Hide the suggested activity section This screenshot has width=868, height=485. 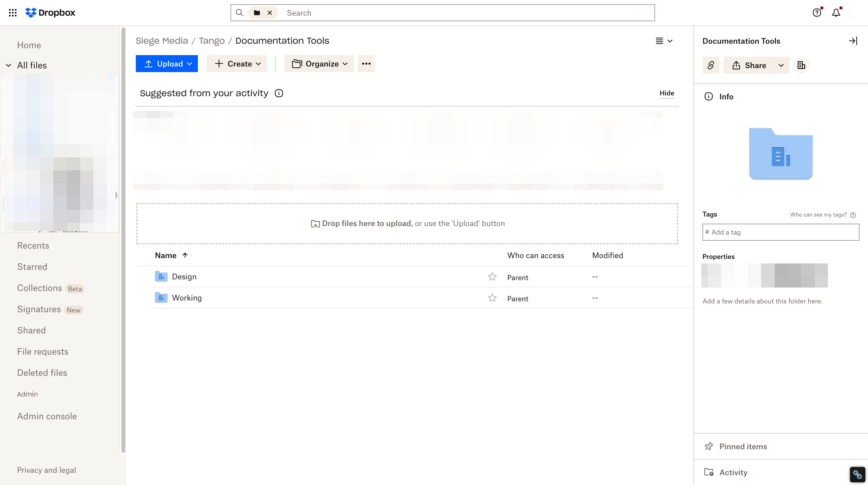click(667, 93)
